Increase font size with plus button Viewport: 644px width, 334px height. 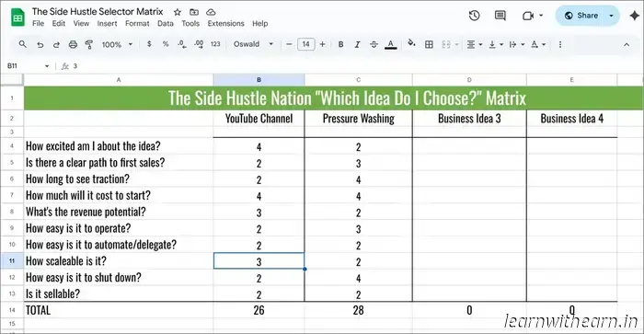322,44
